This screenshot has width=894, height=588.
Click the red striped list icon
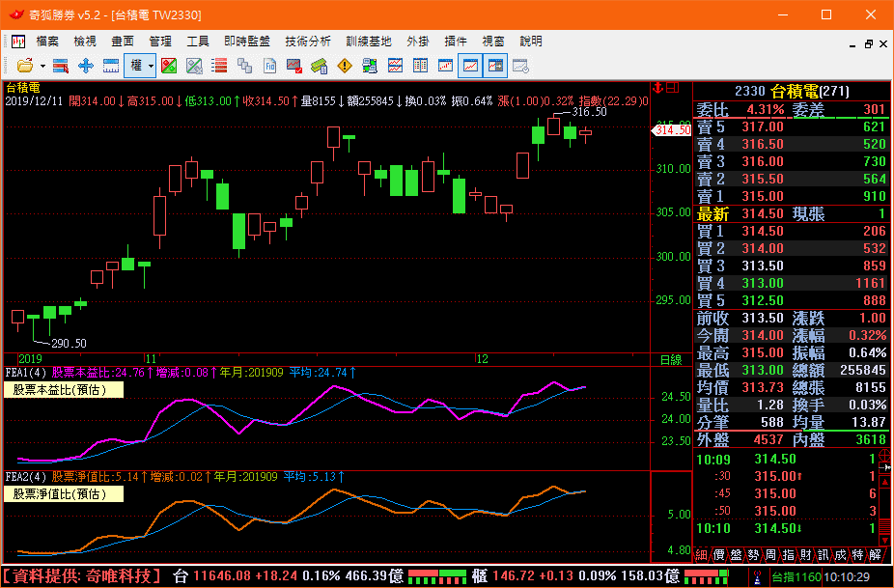[219, 67]
